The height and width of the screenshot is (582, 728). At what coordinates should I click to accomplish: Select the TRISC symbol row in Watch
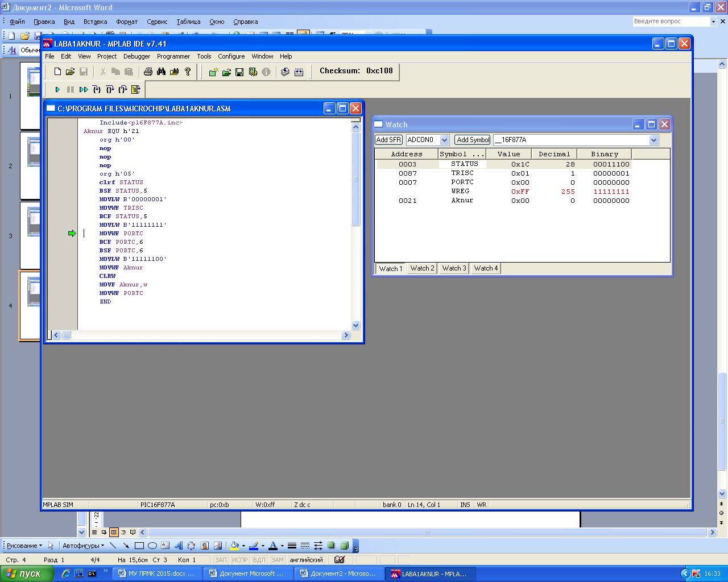tap(462, 173)
